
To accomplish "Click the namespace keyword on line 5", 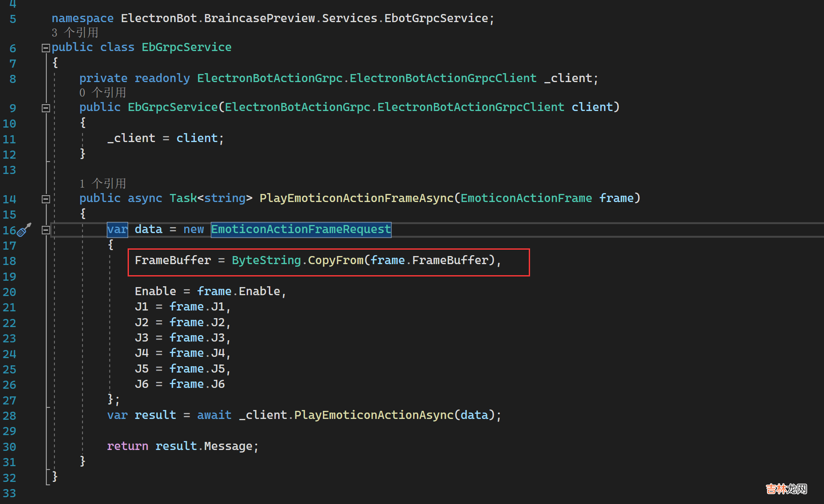I will point(83,18).
